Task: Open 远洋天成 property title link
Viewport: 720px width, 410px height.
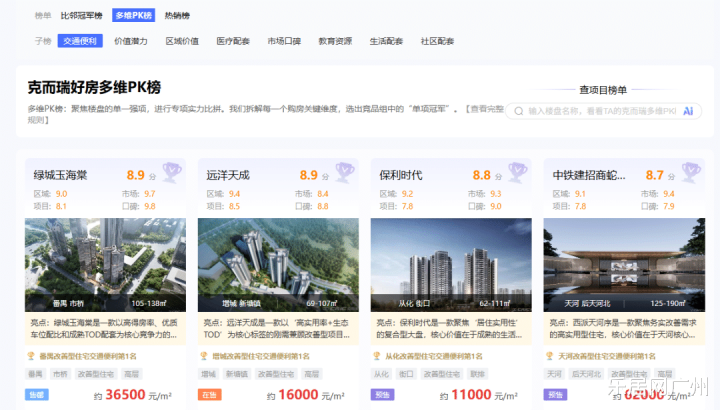Action: coord(228,175)
